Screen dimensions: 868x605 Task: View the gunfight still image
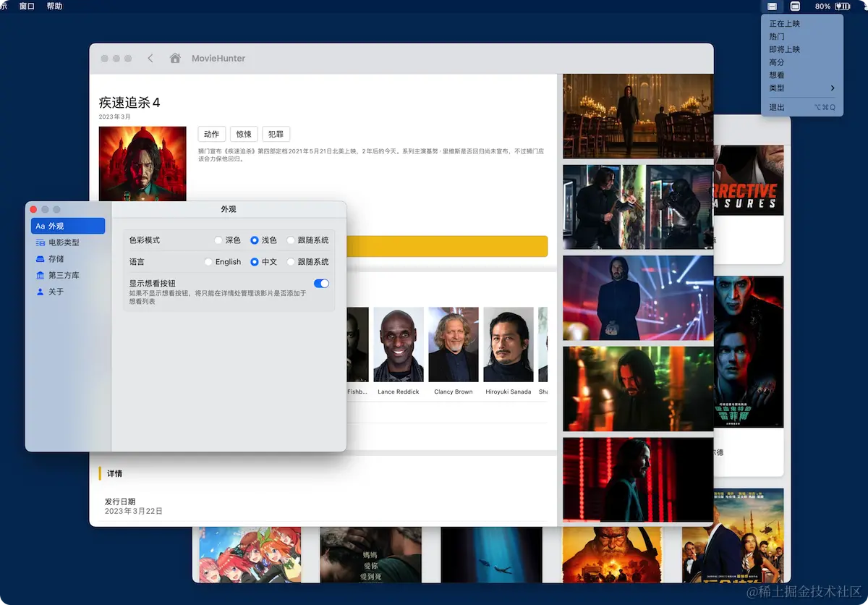click(x=638, y=207)
